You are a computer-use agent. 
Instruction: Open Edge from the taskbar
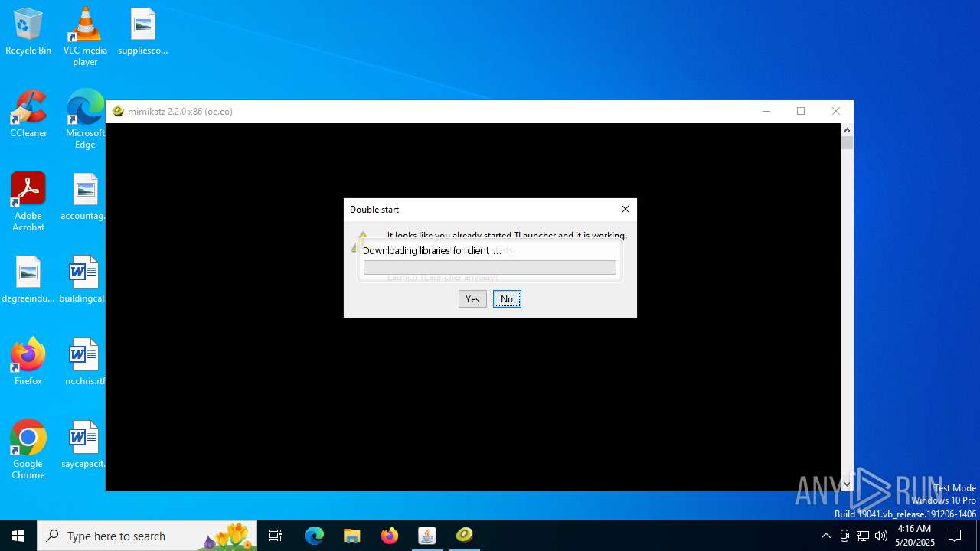coord(315,536)
